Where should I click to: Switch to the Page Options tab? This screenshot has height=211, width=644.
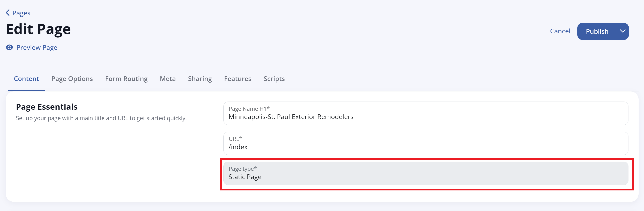[x=72, y=79]
